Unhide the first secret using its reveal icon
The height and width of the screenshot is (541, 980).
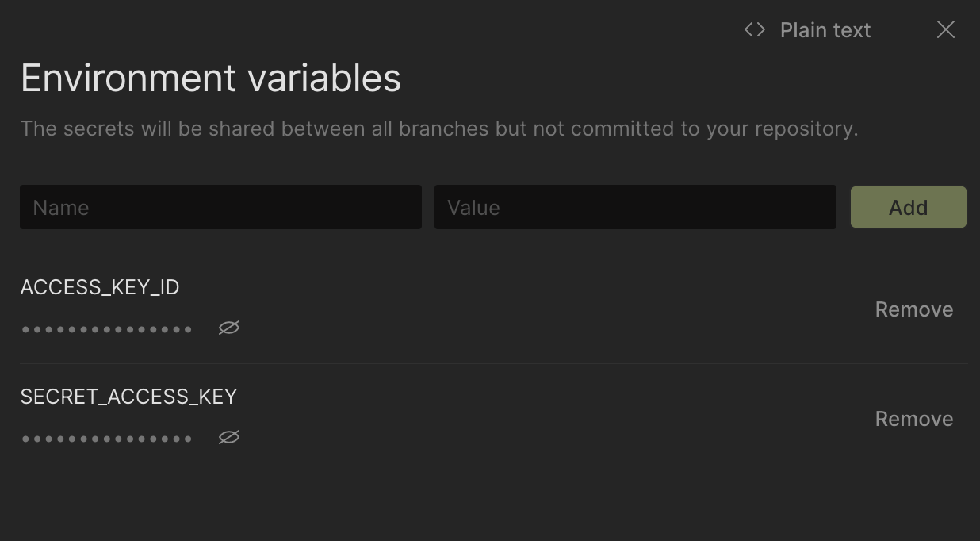(228, 327)
